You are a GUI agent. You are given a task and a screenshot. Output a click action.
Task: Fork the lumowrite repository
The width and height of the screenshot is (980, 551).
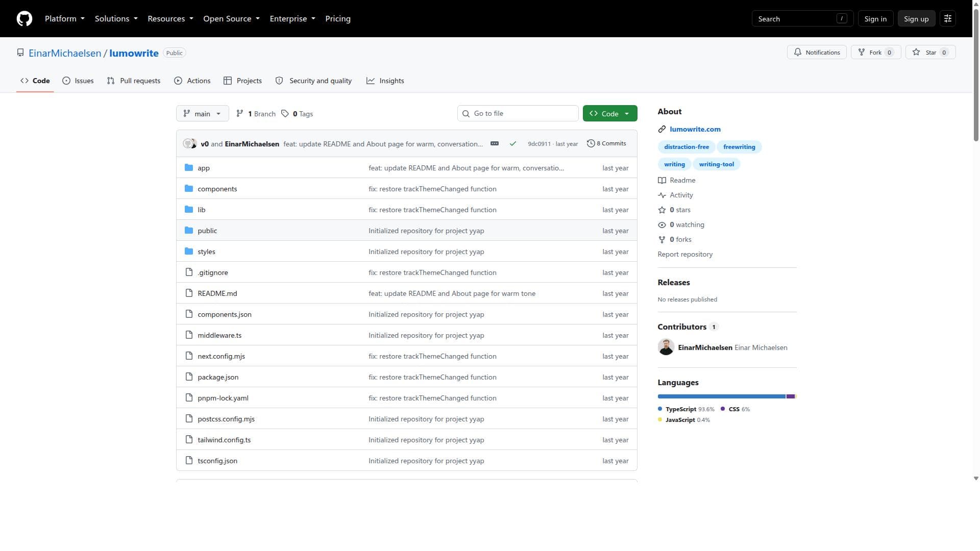(876, 53)
